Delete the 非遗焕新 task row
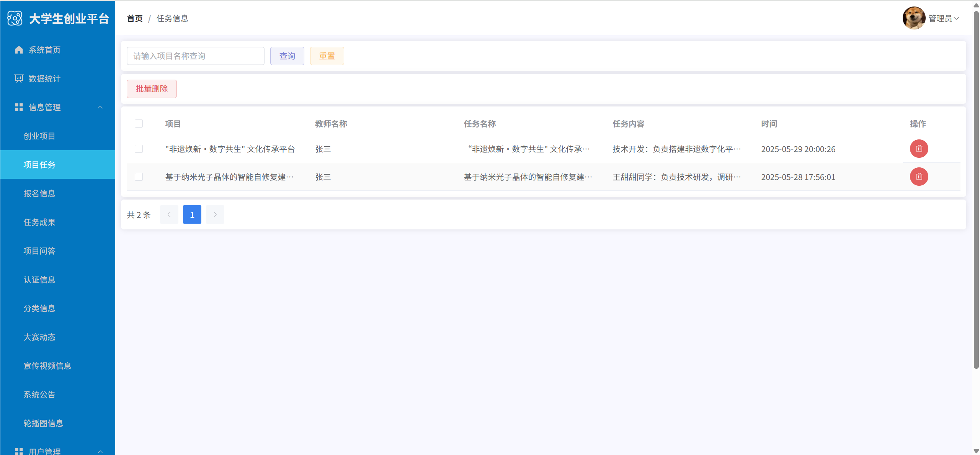Viewport: 980px width, 455px height. tap(919, 149)
